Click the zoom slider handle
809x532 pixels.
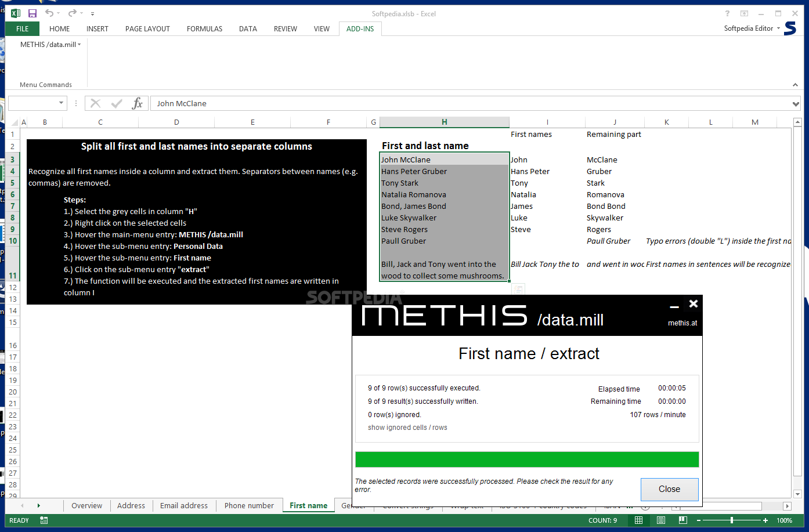[732, 520]
